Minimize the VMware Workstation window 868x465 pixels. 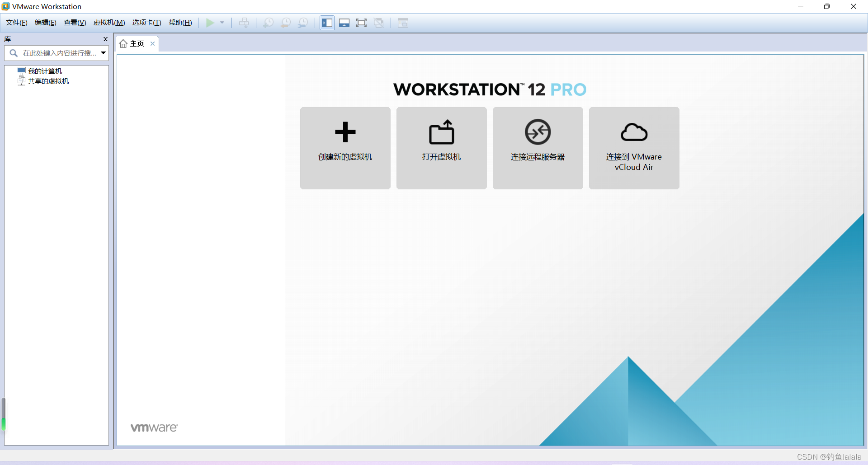(x=801, y=6)
